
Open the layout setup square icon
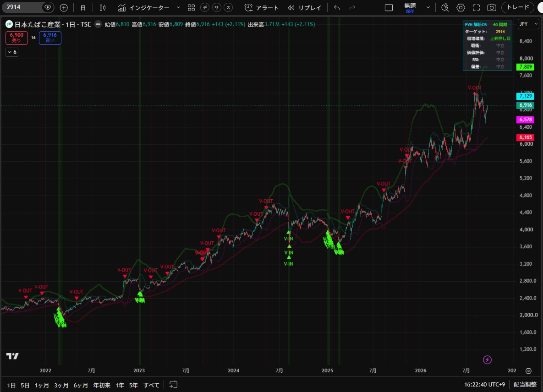389,8
